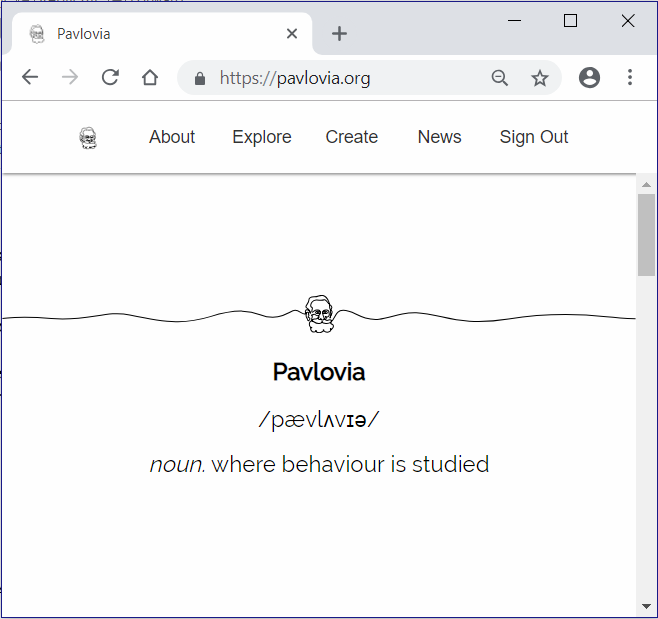Close the Chrome window
The width and height of the screenshot is (658, 619).
tap(628, 20)
